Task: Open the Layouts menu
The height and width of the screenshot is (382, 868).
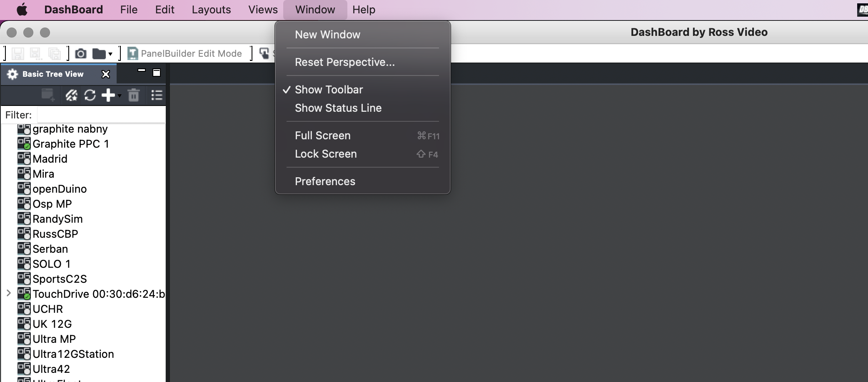Action: (211, 10)
